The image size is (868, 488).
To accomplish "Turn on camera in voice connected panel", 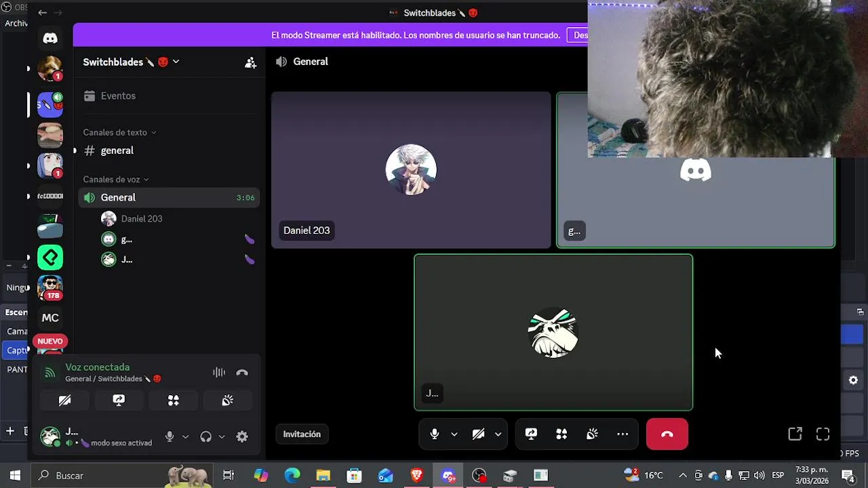I will tap(64, 401).
